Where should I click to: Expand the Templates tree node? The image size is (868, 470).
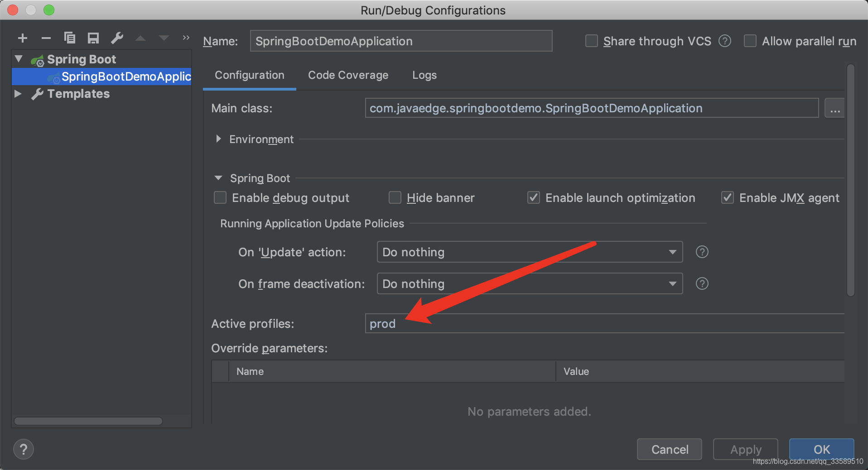(18, 94)
